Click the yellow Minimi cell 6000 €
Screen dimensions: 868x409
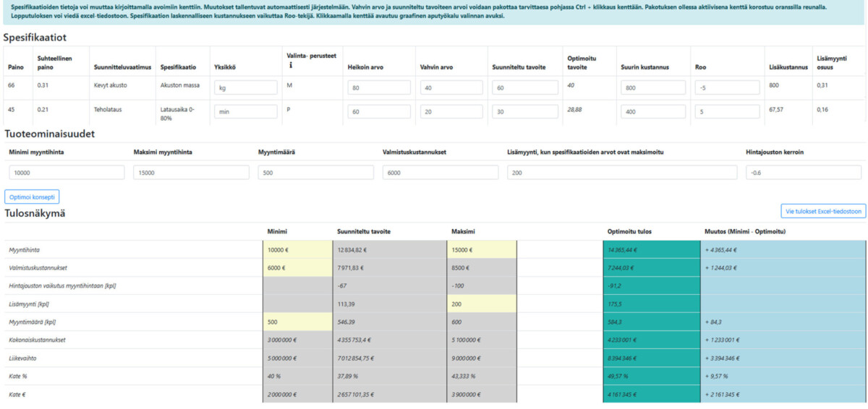[297, 268]
